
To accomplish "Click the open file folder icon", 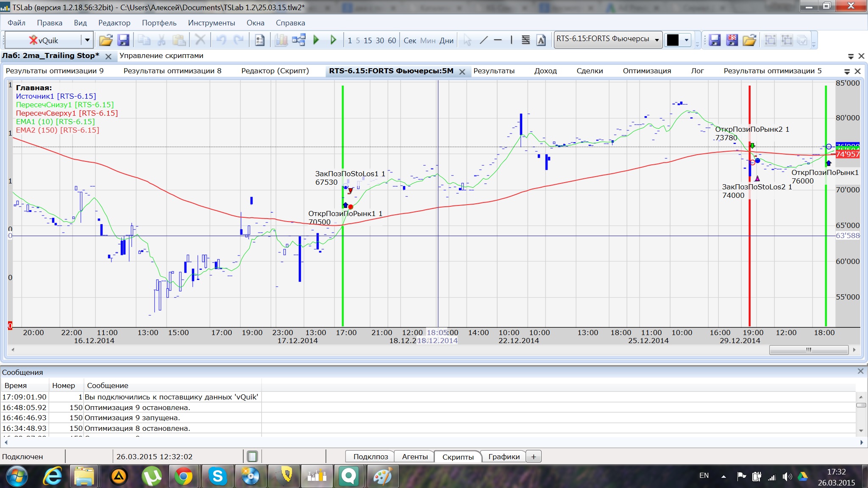I will [x=106, y=40].
